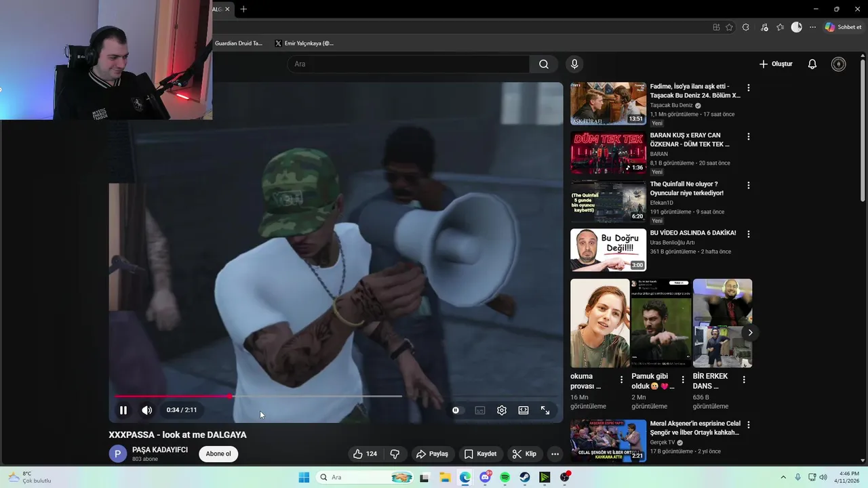Open Discord from the taskbar
The height and width of the screenshot is (488, 868).
click(485, 477)
